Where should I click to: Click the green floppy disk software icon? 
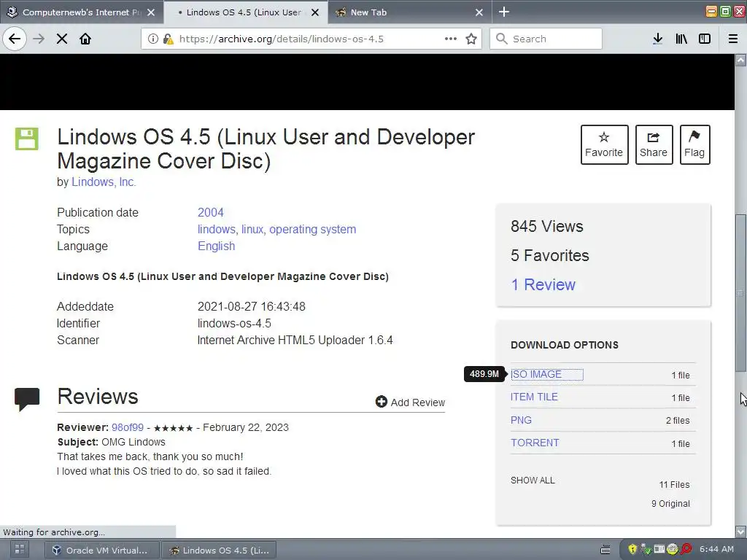pos(27,139)
